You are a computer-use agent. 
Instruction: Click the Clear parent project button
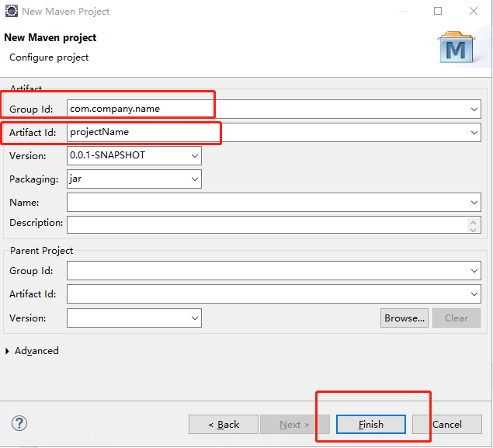(x=457, y=318)
